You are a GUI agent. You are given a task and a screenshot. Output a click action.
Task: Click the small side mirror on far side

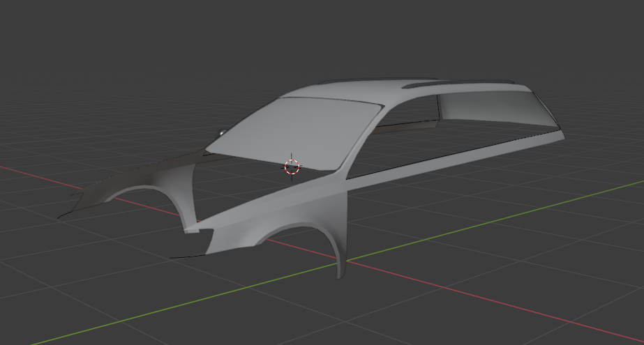pos(222,133)
